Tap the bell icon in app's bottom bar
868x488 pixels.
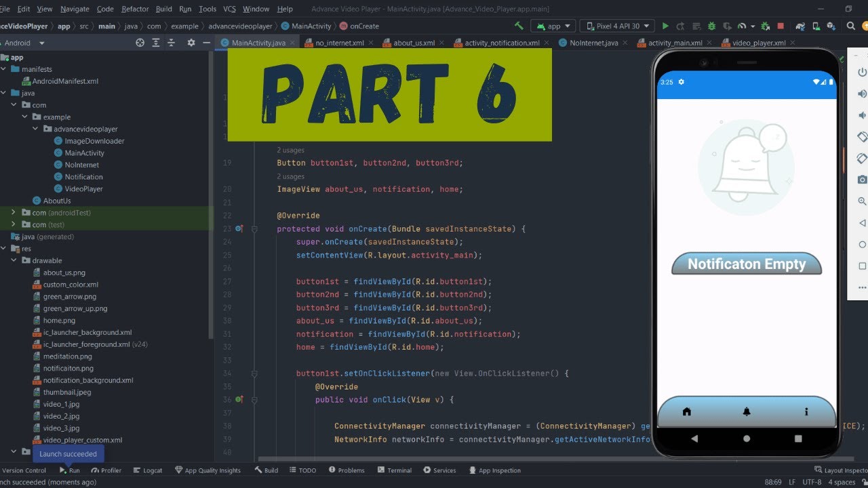[x=747, y=411]
